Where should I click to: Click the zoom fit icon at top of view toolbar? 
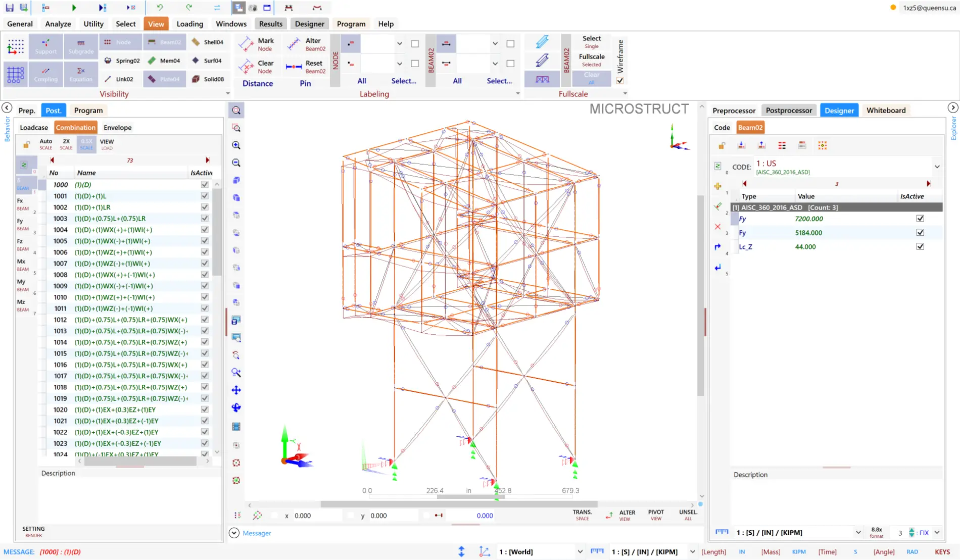(x=236, y=111)
